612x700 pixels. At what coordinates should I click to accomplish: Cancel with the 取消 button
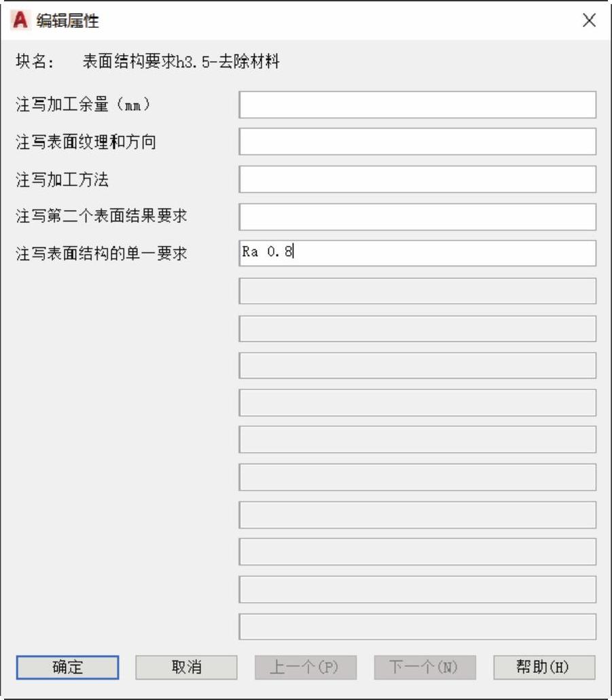coord(186,667)
